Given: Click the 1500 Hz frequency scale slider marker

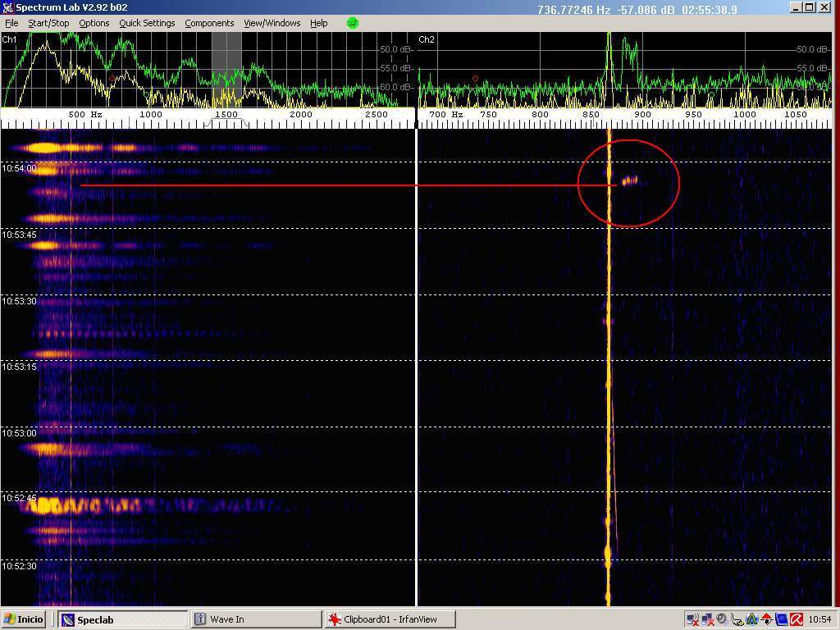Looking at the screenshot, I should click(x=226, y=116).
